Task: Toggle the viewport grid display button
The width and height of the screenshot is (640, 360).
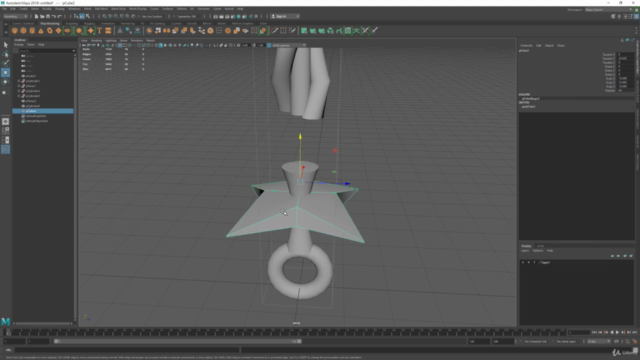Action: click(120, 45)
